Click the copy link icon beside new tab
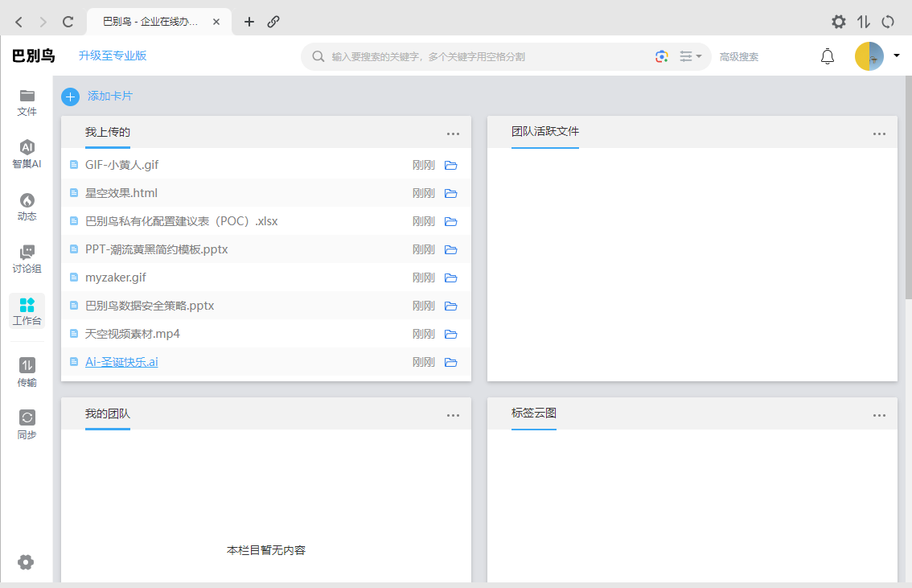This screenshot has width=912, height=588. [273, 22]
